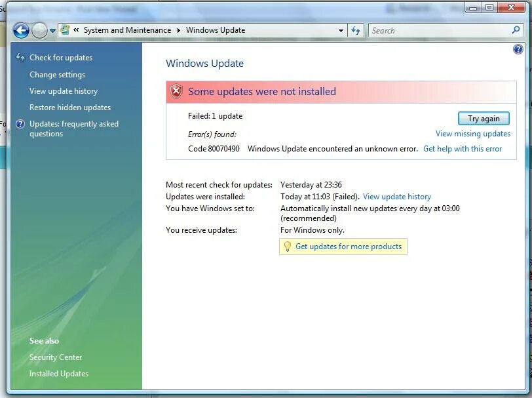Click the magnifying glass search icon
The image size is (532, 398).
pos(516,30)
